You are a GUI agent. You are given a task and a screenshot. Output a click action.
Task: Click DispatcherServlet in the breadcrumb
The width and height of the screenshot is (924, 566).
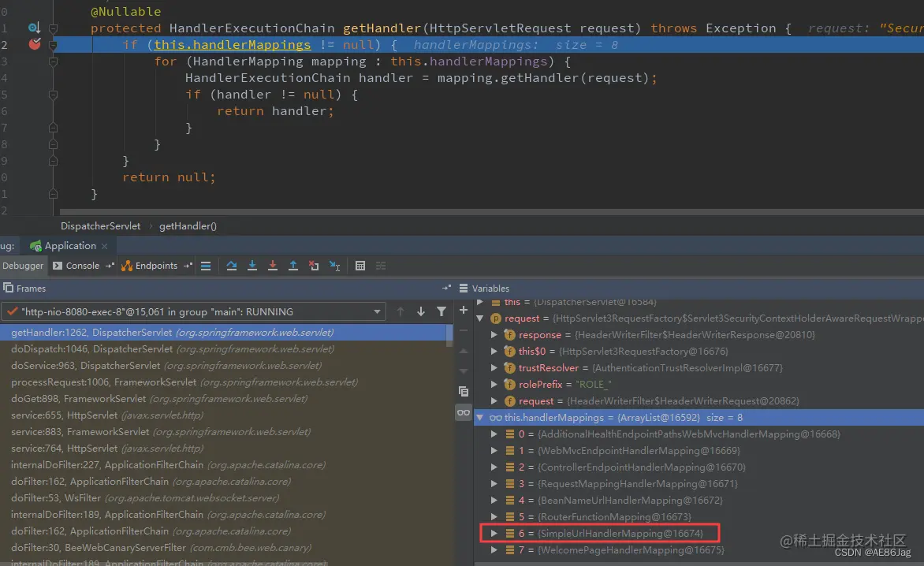pyautogui.click(x=100, y=226)
